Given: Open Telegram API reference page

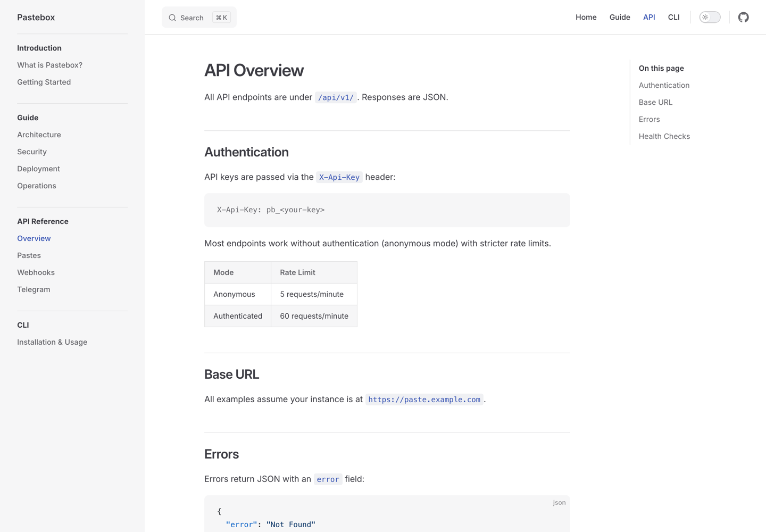Looking at the screenshot, I should [x=34, y=289].
